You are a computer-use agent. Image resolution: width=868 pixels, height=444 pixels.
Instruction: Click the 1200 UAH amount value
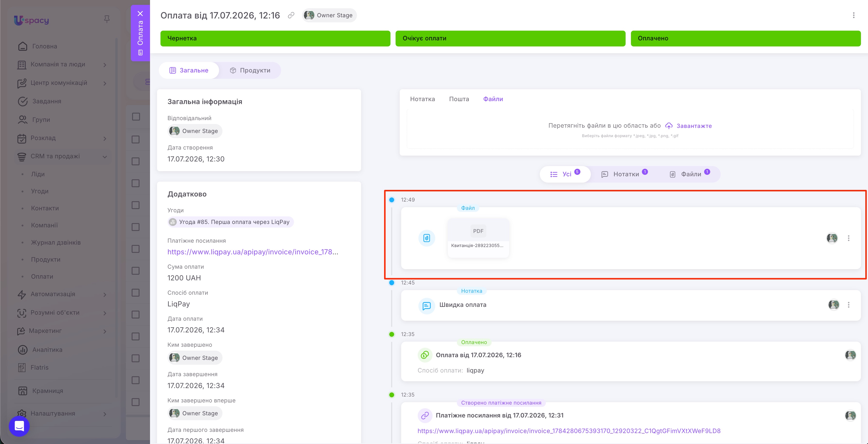(x=184, y=278)
